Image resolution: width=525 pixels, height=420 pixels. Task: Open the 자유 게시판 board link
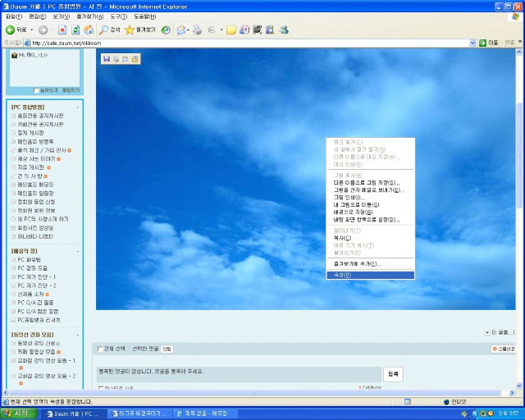pos(31,167)
